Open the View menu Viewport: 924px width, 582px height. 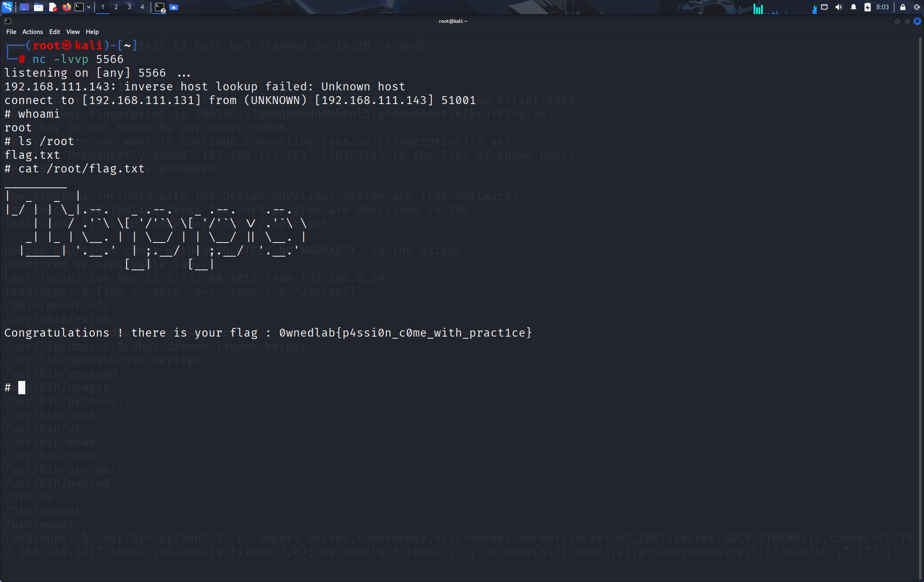73,32
